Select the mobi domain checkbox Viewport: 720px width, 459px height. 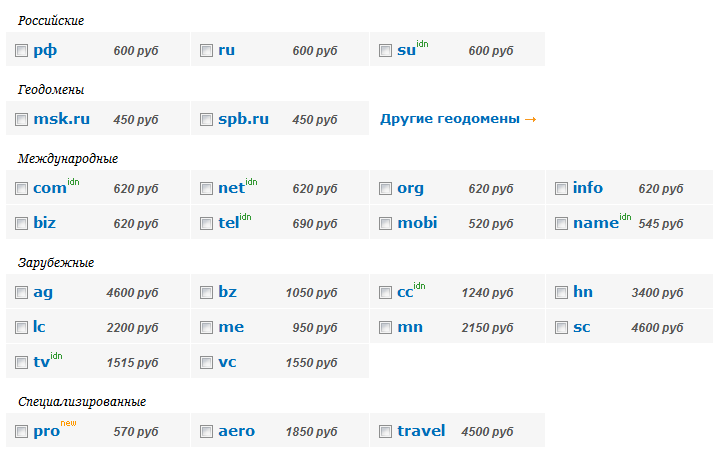tap(386, 224)
